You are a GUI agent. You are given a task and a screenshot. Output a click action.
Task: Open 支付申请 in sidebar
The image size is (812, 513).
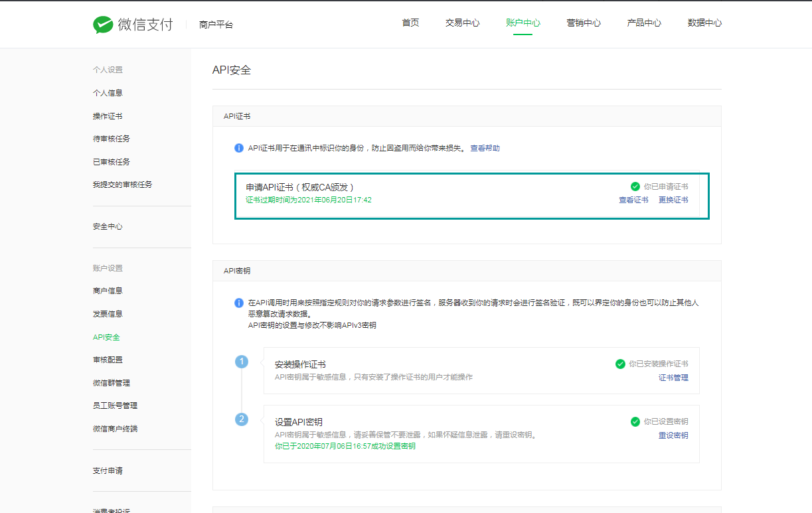[x=108, y=471]
